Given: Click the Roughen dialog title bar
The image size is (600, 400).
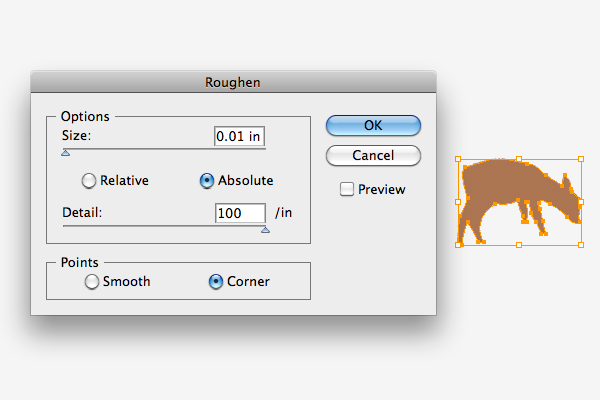Looking at the screenshot, I should [233, 82].
